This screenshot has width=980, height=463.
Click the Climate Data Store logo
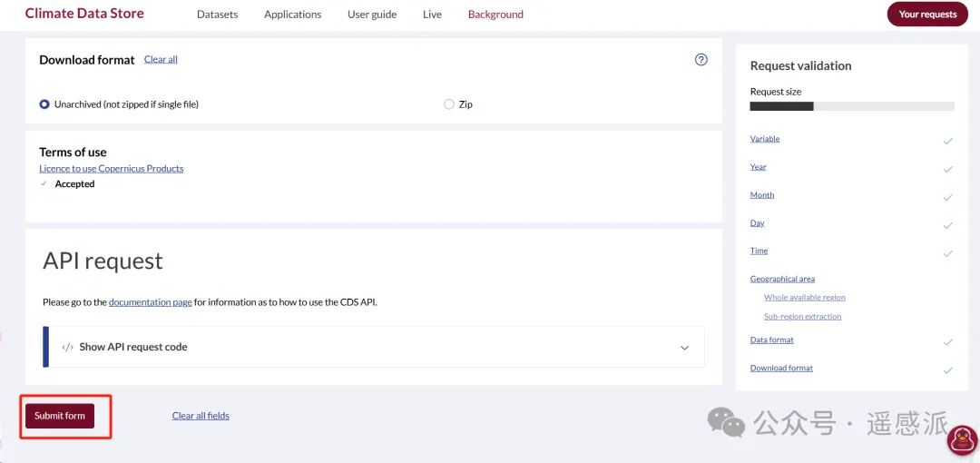[84, 13]
